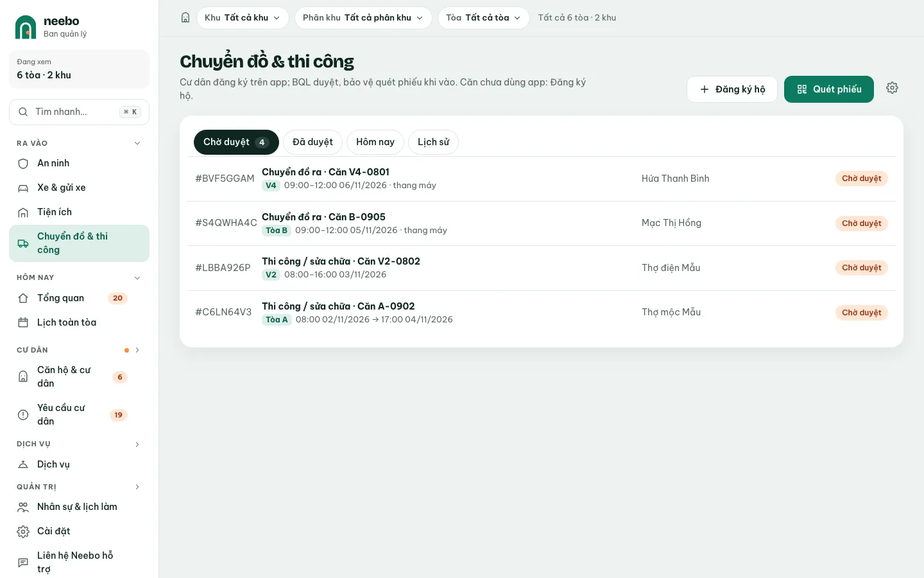Open request #BVF5GGAM row
924x578 pixels.
click(542, 179)
